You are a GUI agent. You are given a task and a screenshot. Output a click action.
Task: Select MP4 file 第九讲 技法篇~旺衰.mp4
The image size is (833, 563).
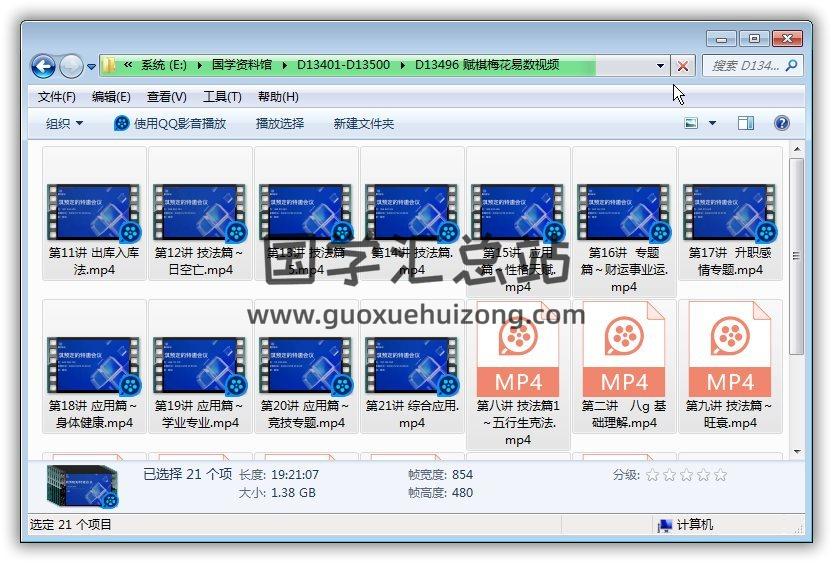point(730,366)
